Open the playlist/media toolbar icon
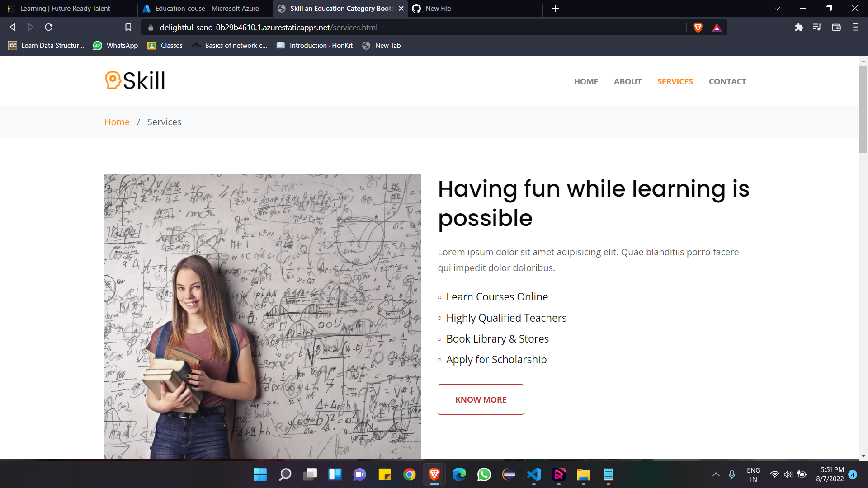This screenshot has width=868, height=488. (817, 28)
